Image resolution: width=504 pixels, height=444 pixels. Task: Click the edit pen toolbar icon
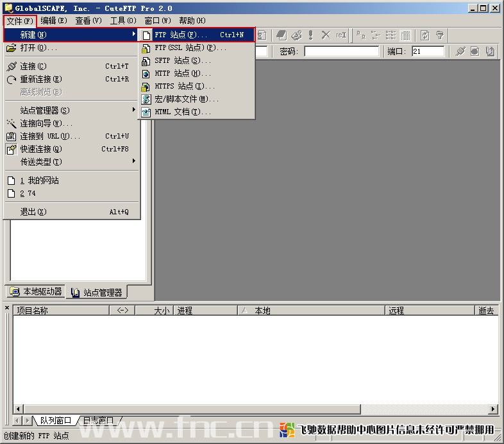click(297, 35)
